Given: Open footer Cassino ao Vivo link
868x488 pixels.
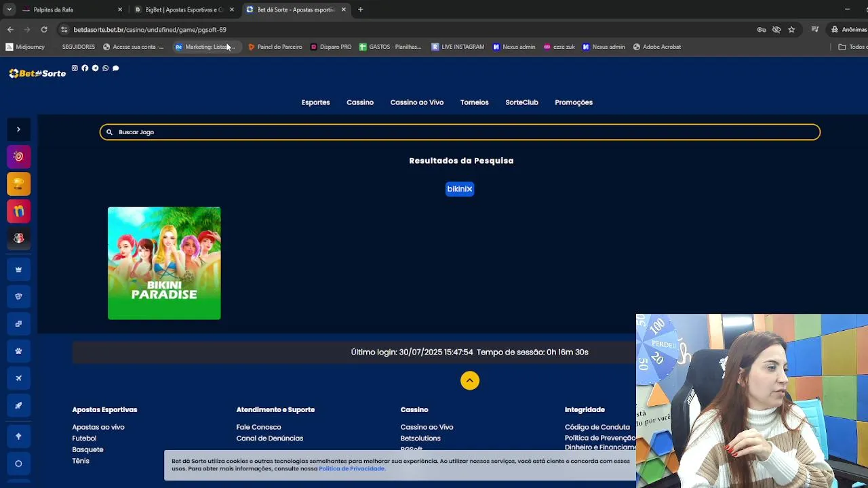Looking at the screenshot, I should click(x=427, y=427).
